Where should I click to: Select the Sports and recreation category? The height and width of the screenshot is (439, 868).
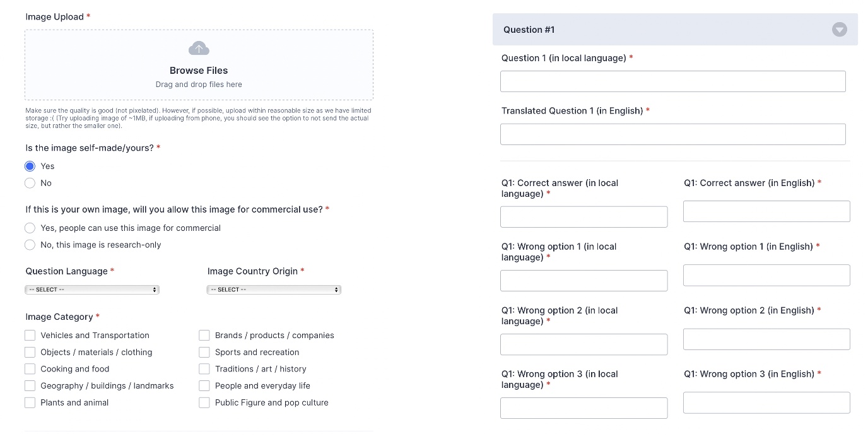click(204, 352)
